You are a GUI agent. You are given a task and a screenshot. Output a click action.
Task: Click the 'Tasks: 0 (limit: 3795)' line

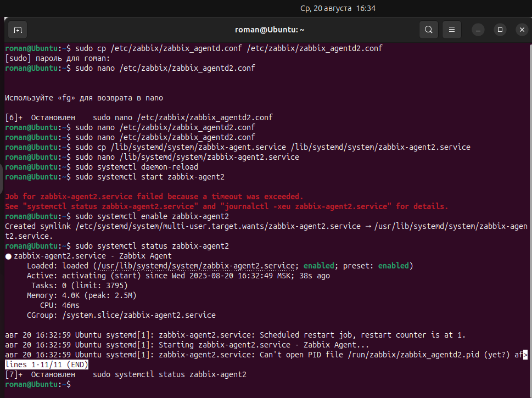[x=80, y=285]
